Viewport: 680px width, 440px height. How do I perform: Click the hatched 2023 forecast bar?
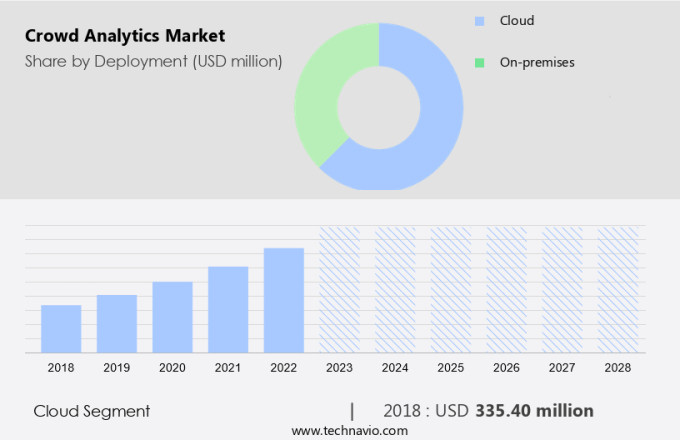[x=339, y=289]
